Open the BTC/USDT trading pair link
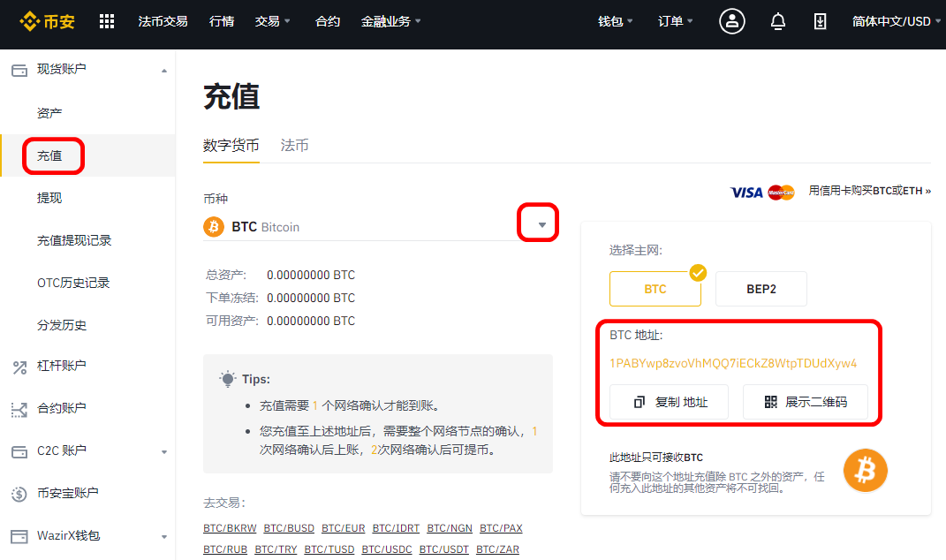Viewport: 946px width, 560px height. [x=444, y=549]
